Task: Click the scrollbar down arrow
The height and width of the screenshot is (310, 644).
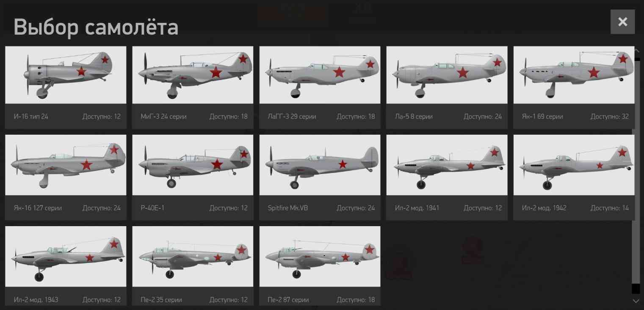Action: 636,301
